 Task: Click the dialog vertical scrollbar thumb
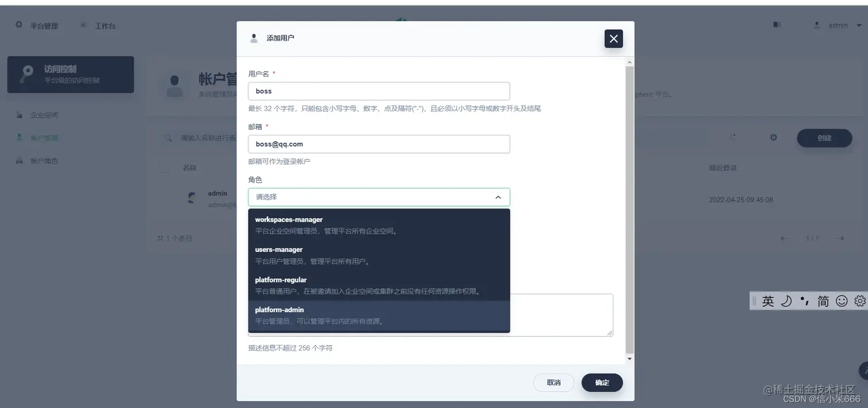[630, 209]
